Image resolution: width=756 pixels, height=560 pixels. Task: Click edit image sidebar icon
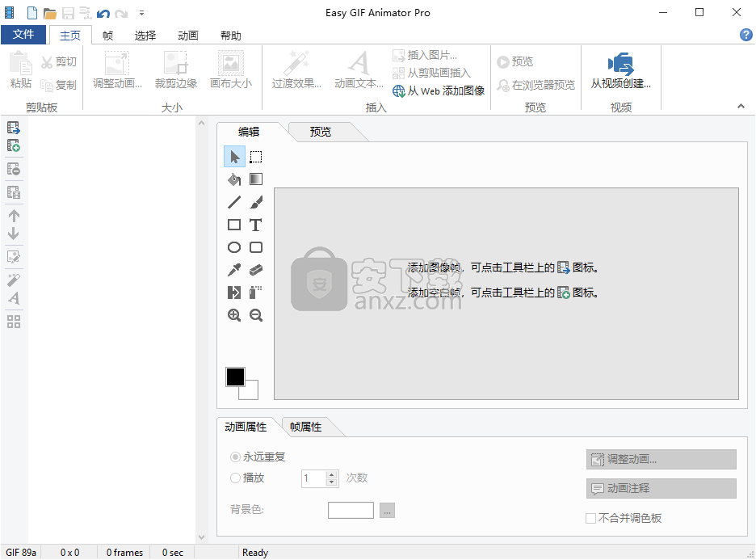(14, 257)
